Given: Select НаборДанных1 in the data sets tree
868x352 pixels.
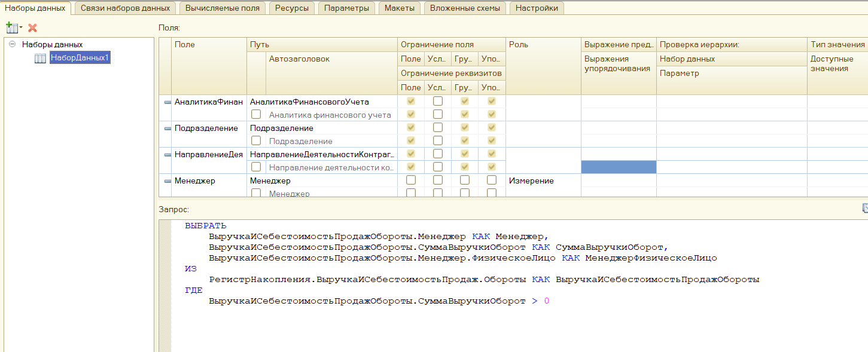Looking at the screenshot, I should pos(80,58).
